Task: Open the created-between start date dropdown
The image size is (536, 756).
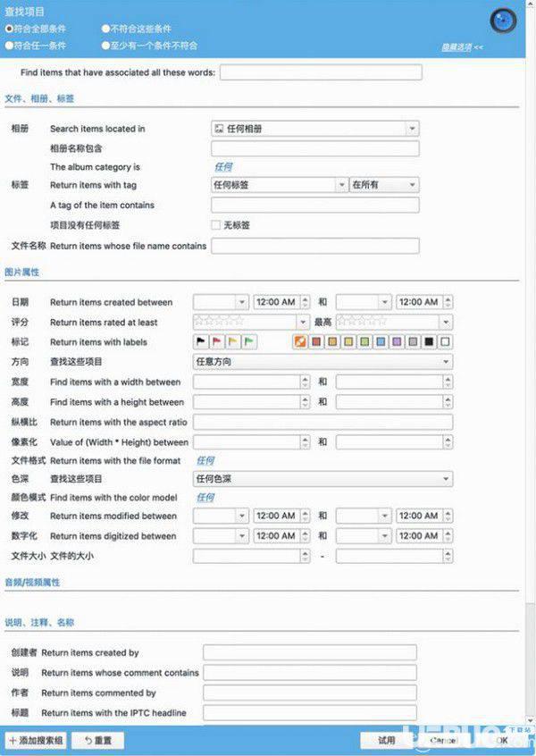Action: tap(221, 302)
